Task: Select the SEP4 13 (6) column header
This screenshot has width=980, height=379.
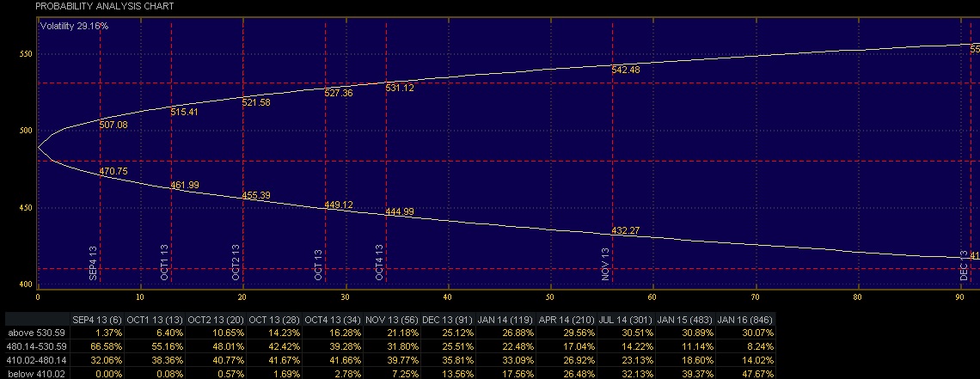Action: pos(97,320)
